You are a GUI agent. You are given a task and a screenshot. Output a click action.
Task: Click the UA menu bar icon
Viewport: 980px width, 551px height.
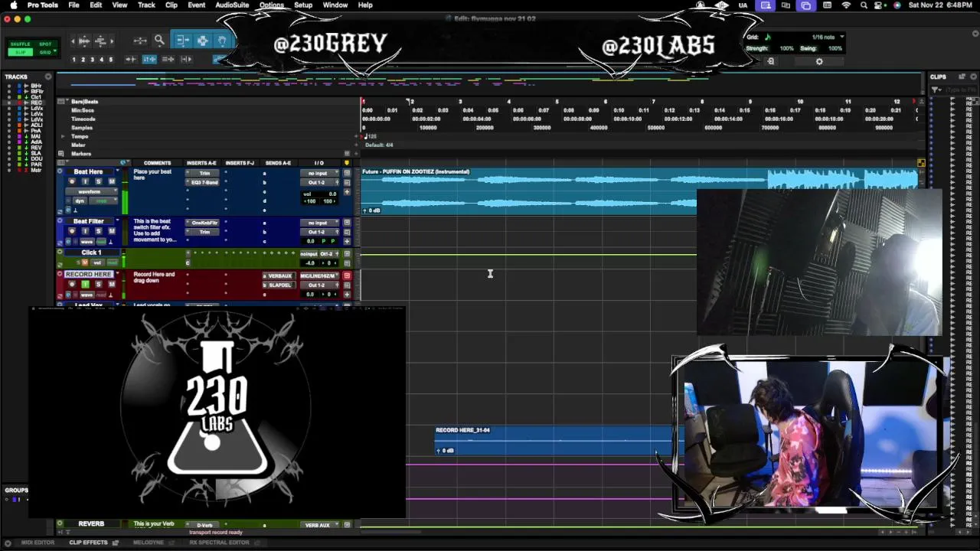click(x=743, y=5)
